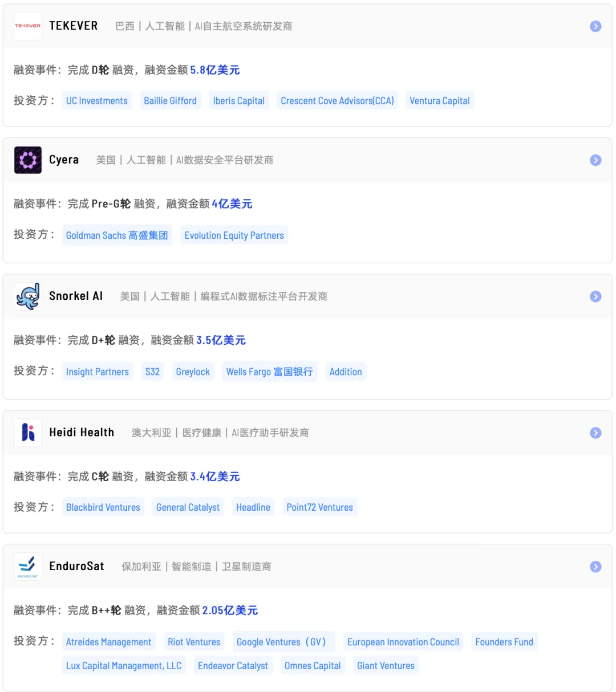The image size is (616, 692).
Task: Click the 4亿美元 funding amount
Action: 232,204
